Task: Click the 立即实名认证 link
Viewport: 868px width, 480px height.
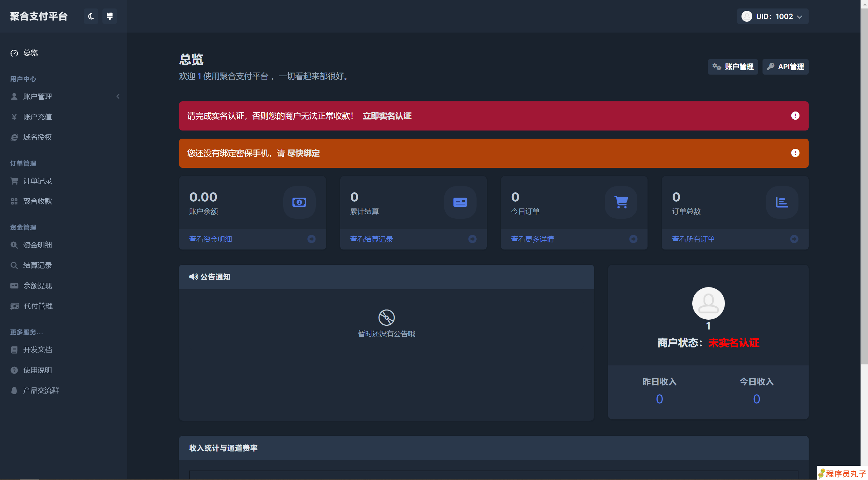Action: (x=387, y=116)
